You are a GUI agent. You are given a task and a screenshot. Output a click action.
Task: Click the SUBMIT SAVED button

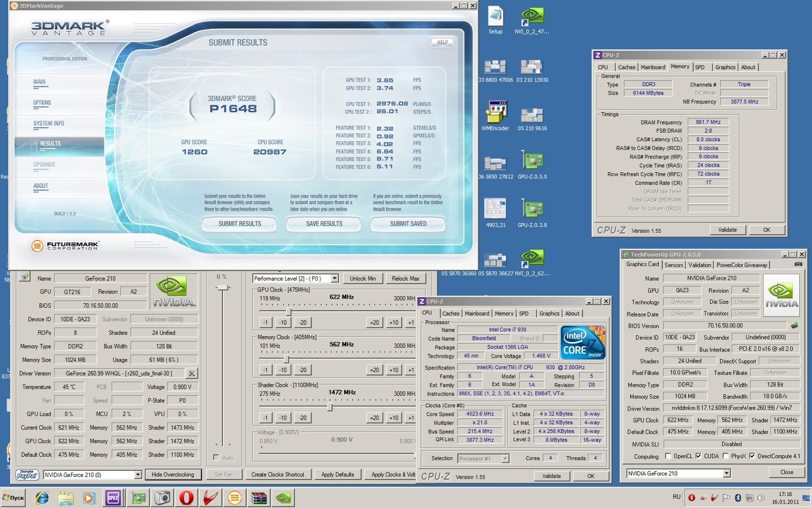[x=408, y=224]
